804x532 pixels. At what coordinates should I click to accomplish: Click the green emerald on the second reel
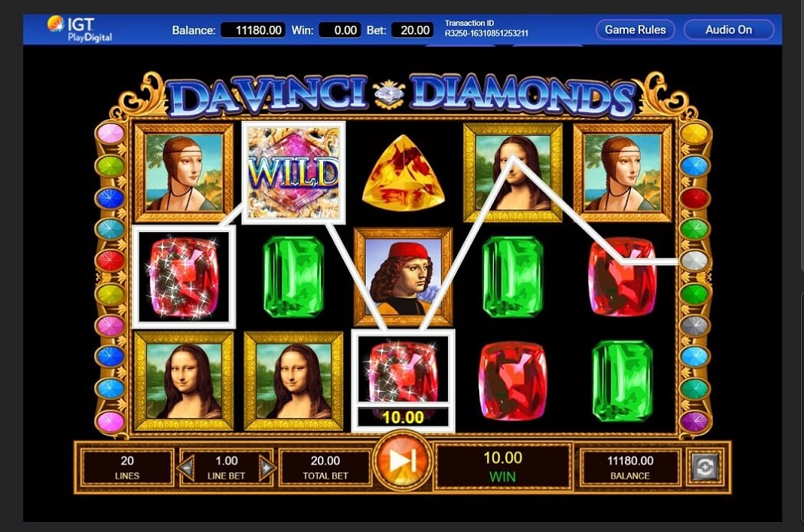pyautogui.click(x=293, y=277)
